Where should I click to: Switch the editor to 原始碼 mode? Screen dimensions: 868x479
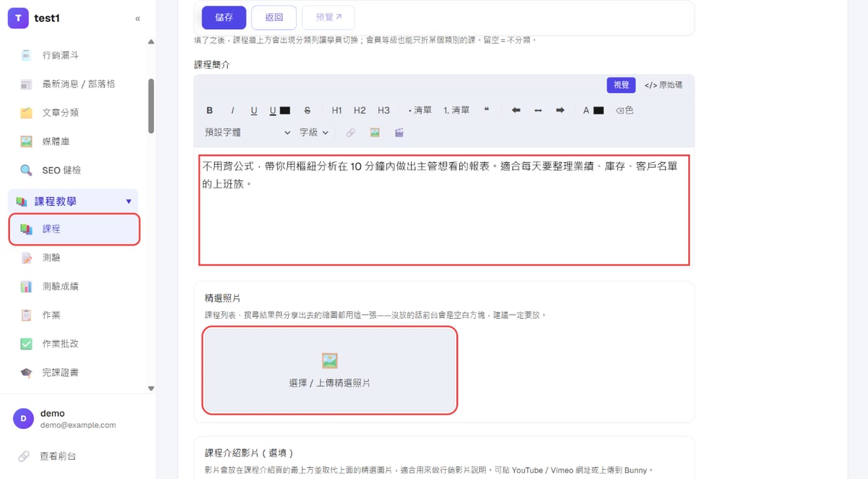point(663,85)
